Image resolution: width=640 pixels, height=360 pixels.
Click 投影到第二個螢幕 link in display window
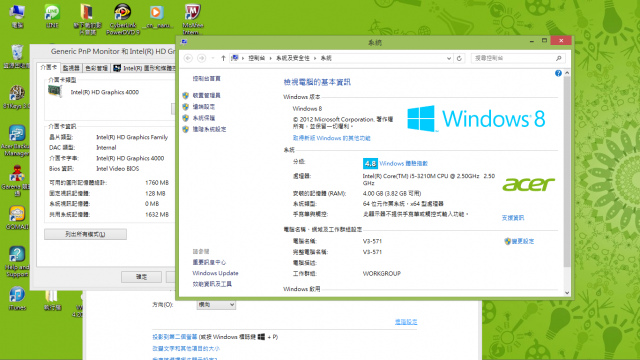pyautogui.click(x=176, y=337)
